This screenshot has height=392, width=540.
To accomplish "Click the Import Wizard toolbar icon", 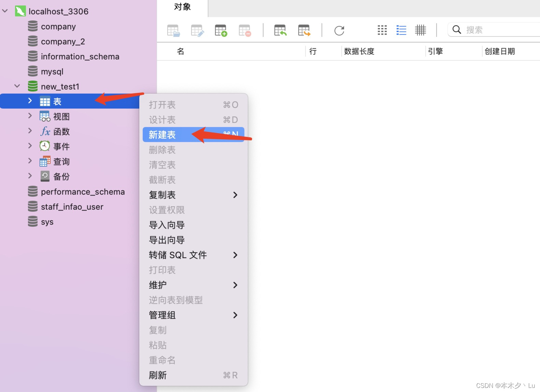I will click(x=280, y=30).
